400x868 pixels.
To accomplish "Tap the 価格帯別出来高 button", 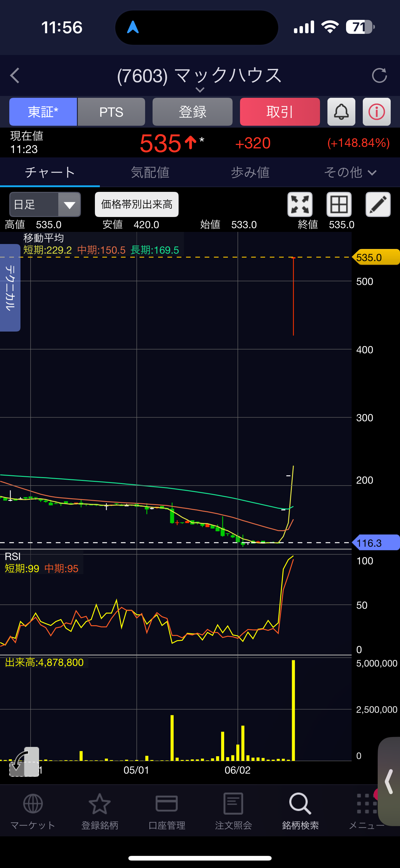I will pyautogui.click(x=137, y=205).
